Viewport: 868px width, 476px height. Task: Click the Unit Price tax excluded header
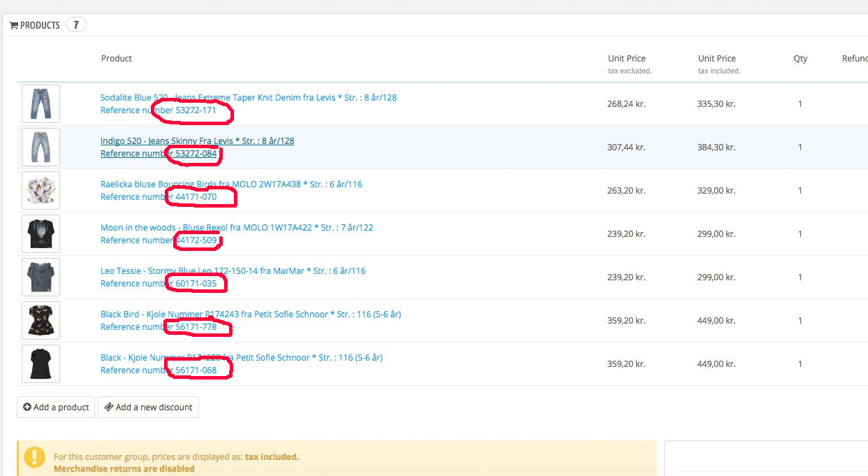click(x=630, y=64)
